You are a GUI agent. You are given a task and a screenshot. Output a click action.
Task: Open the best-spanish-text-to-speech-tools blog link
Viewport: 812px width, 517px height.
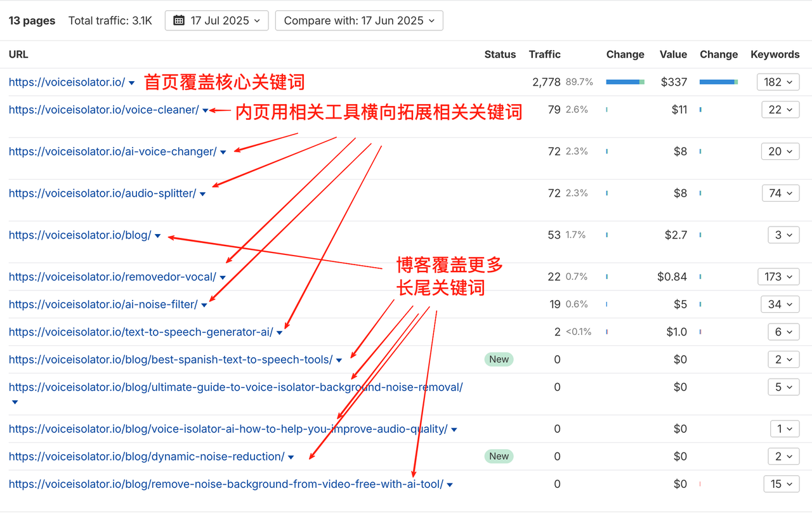click(171, 360)
